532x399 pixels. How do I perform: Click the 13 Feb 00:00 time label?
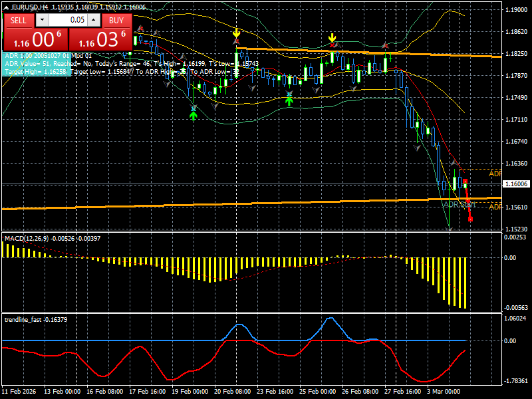tap(62, 391)
